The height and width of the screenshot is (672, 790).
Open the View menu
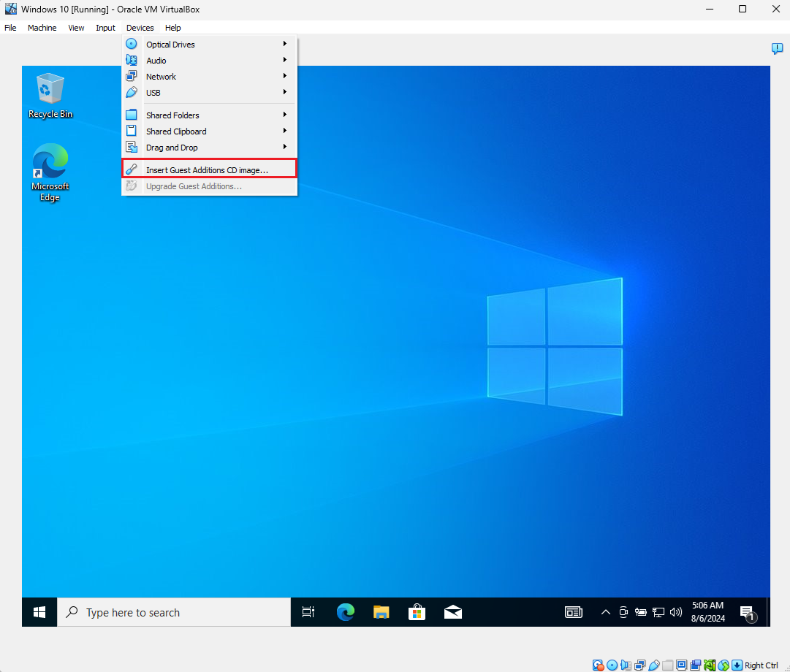click(x=76, y=28)
